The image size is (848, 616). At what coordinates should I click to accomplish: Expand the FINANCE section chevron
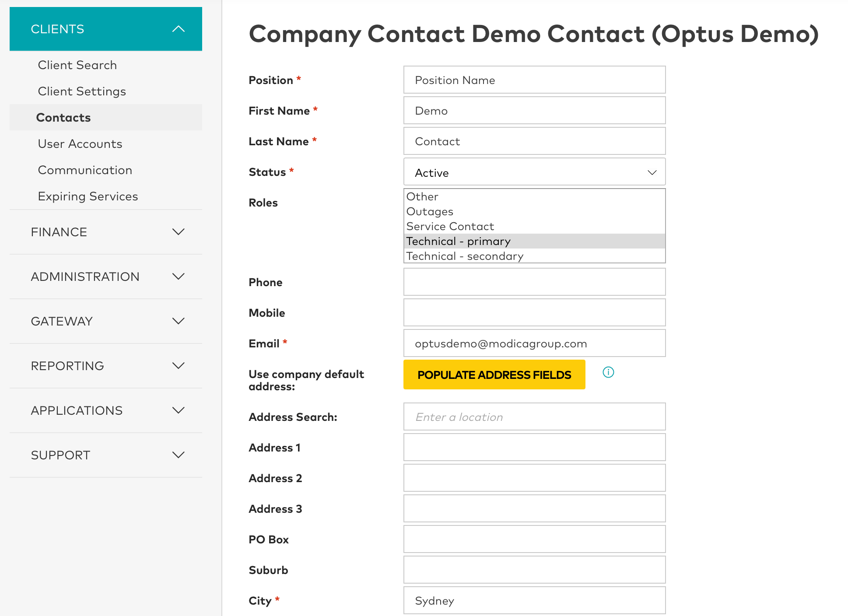[178, 232]
